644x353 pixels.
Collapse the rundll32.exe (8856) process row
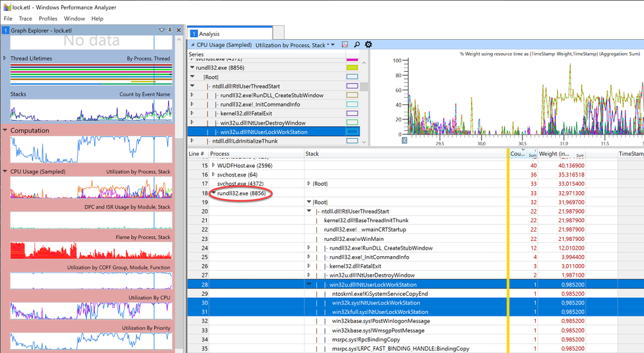(214, 193)
